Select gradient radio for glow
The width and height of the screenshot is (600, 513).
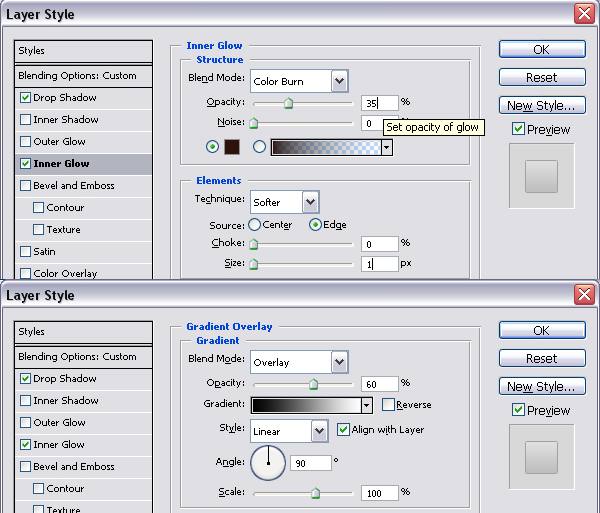point(259,147)
